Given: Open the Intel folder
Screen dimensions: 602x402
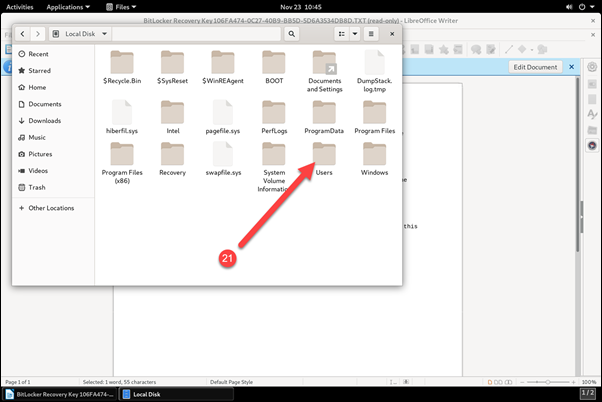Looking at the screenshot, I should (x=172, y=117).
